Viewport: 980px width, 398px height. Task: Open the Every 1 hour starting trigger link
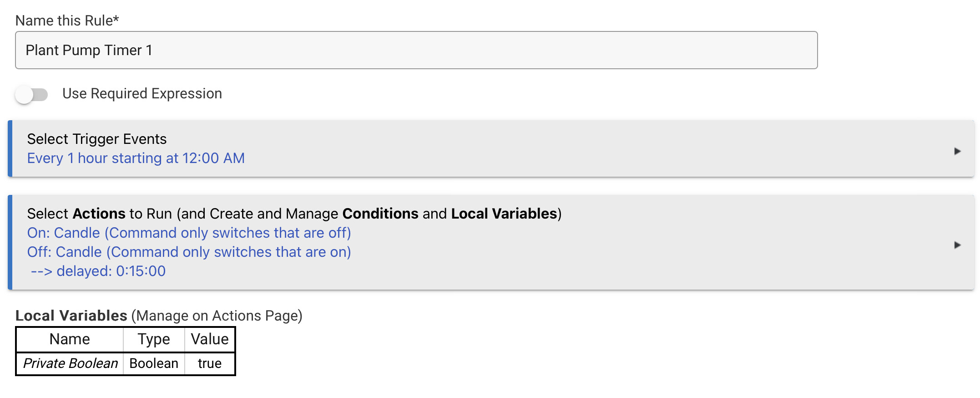pyautogui.click(x=136, y=158)
